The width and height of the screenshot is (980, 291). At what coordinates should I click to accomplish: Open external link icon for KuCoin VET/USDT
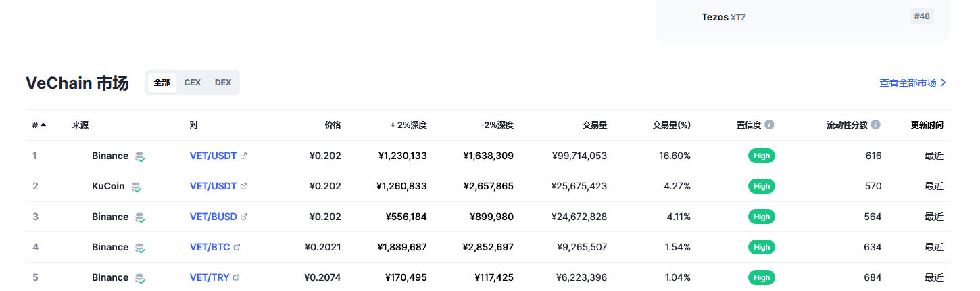pyautogui.click(x=244, y=186)
